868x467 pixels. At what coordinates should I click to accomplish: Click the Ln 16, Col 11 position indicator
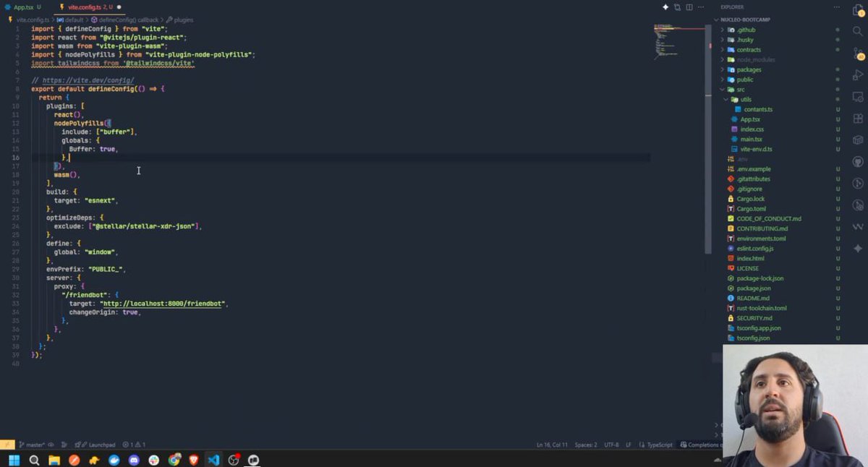pyautogui.click(x=553, y=445)
